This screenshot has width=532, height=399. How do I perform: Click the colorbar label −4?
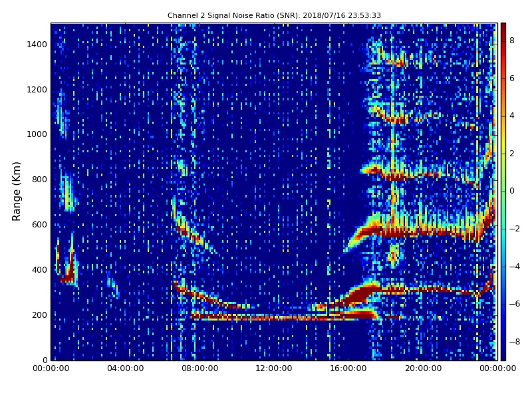(515, 267)
